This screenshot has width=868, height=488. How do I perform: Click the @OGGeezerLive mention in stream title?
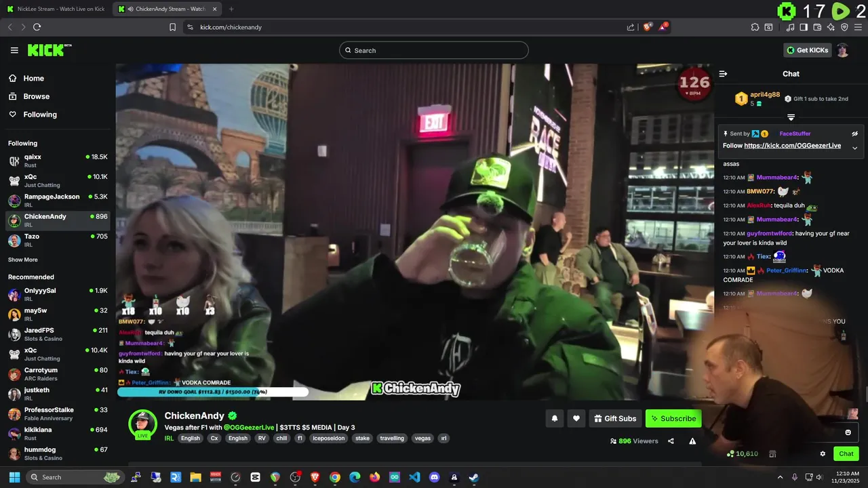(249, 428)
